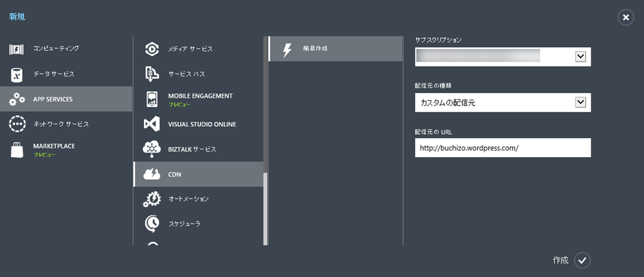Viewport: 644px width, 277px height.
Task: Close the 新規 dialog panel
Action: (625, 18)
